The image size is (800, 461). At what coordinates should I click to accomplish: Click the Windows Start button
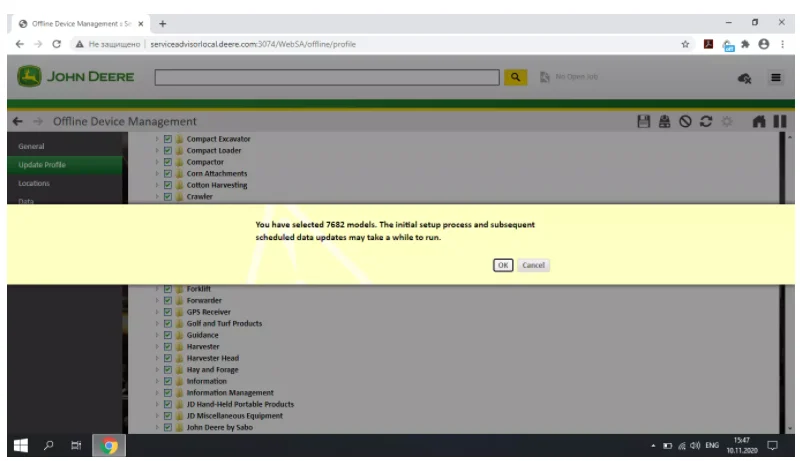click(x=20, y=446)
